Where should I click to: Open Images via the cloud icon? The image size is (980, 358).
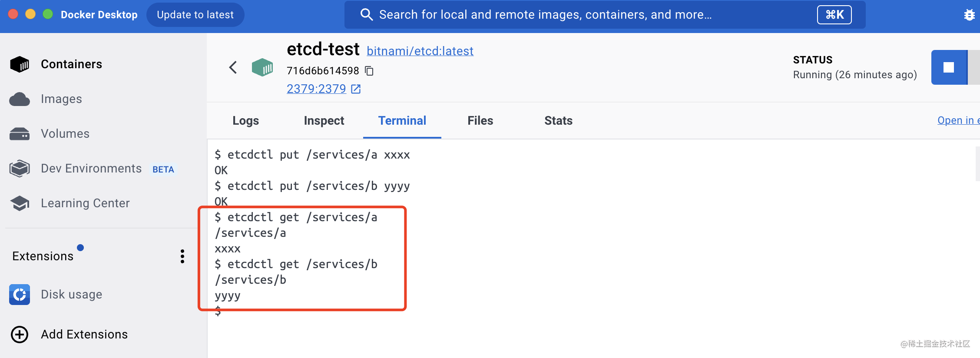point(20,99)
